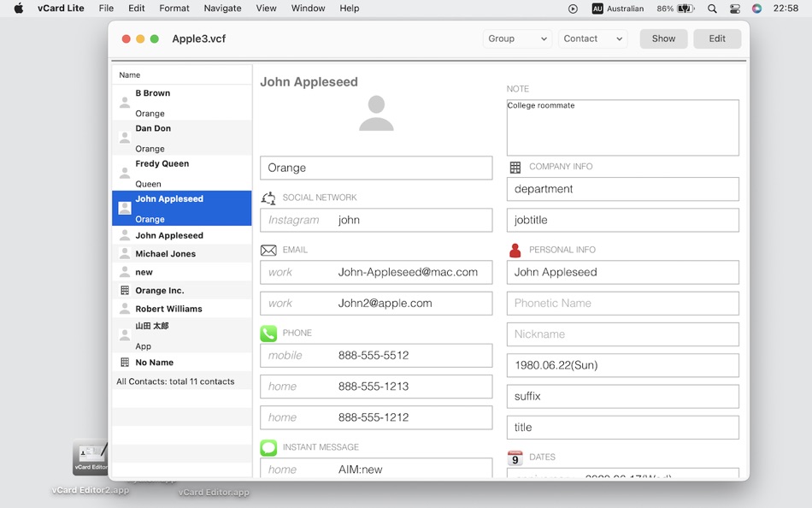Click the department field
The height and width of the screenshot is (508, 812).
(x=622, y=189)
